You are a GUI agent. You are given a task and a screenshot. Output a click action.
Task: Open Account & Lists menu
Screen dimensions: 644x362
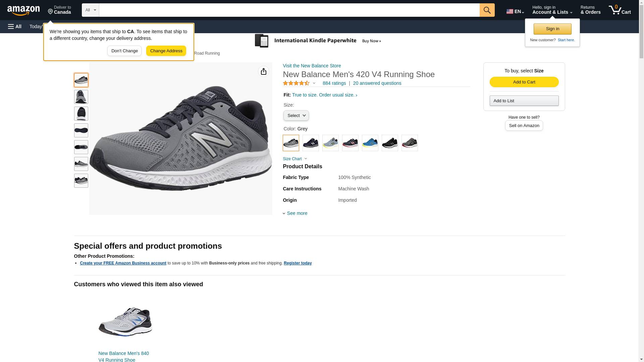pos(552,10)
